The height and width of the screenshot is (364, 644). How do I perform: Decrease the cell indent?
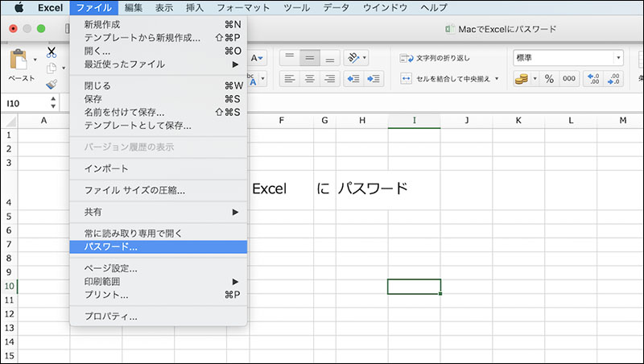click(353, 78)
